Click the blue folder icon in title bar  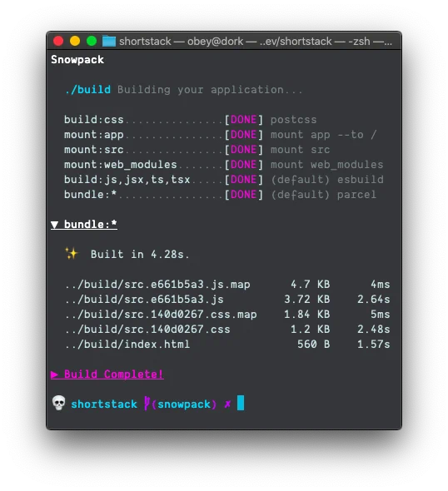tap(109, 41)
